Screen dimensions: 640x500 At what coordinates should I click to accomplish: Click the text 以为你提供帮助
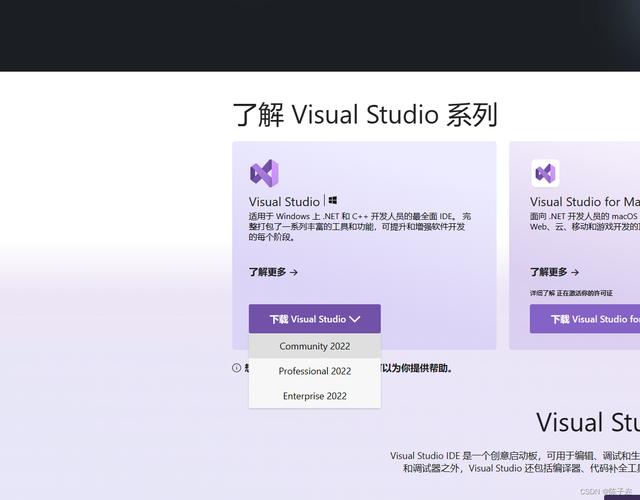pyautogui.click(x=417, y=368)
